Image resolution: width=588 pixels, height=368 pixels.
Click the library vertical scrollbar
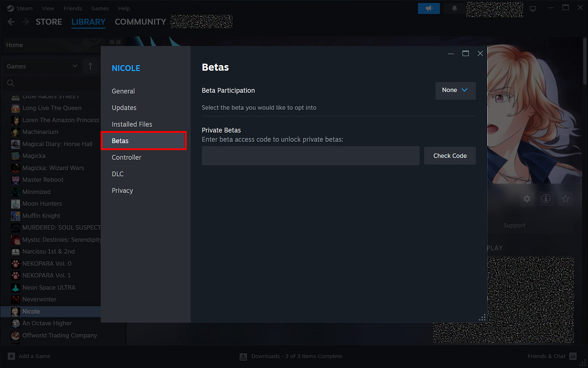pos(584,61)
